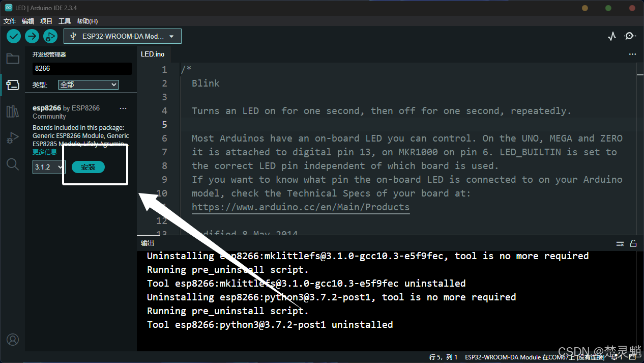Click 'Tool esp8266:mklittlefs' uninstalled output line

(x=306, y=284)
